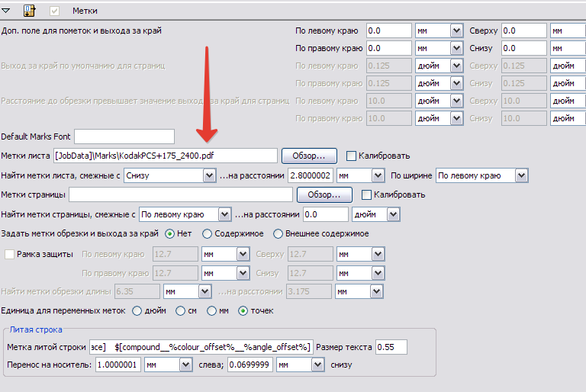Click the Default Marks Font field

(x=124, y=137)
